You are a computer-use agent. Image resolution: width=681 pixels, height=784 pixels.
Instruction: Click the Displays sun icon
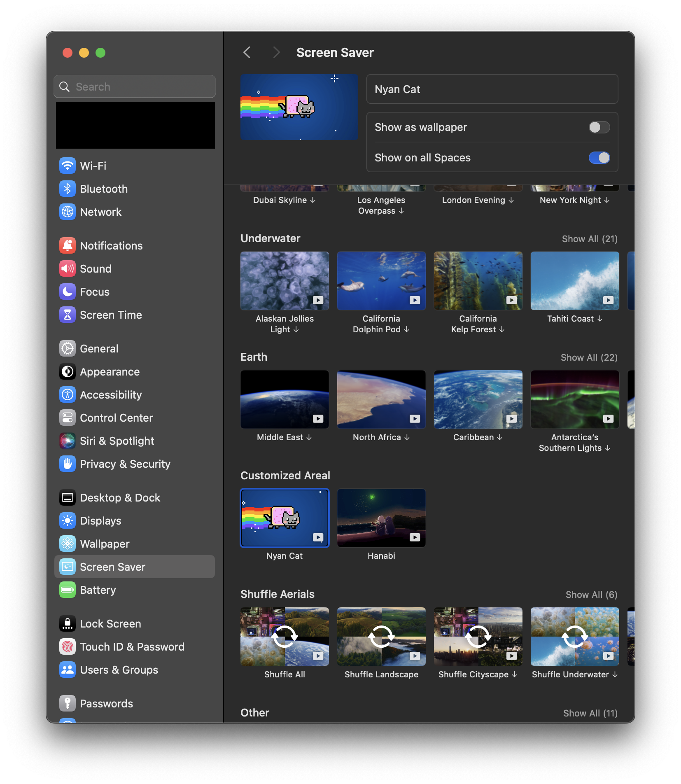[68, 521]
